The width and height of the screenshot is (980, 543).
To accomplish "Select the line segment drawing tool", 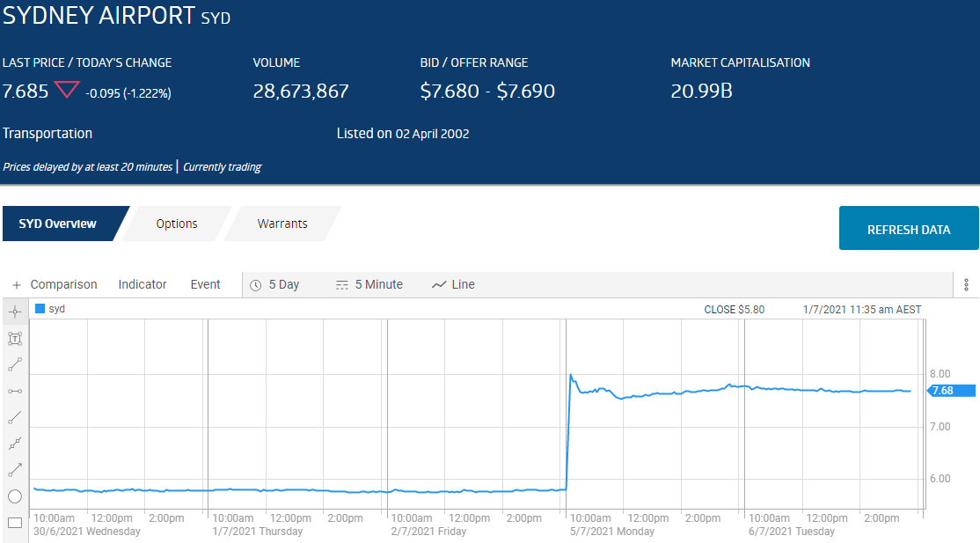I will click(15, 364).
